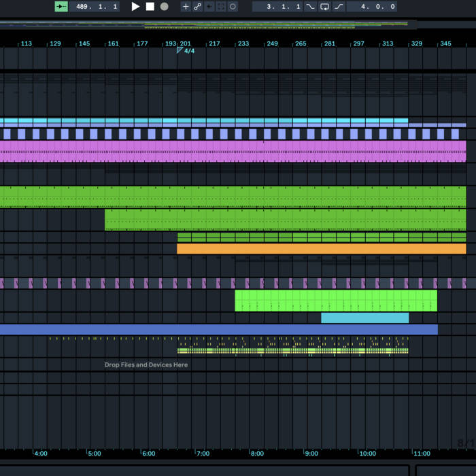
Task: Click the Drop Files and Devices area
Action: pos(146,365)
